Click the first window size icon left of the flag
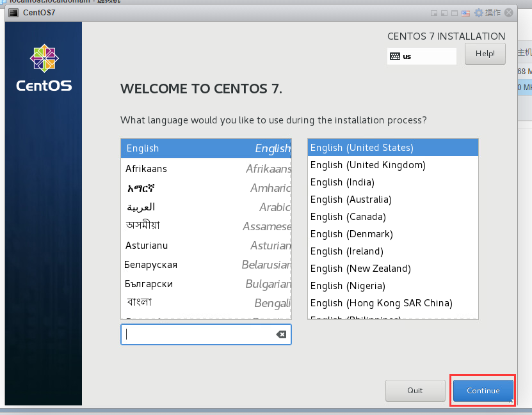532x415 pixels. (x=434, y=13)
